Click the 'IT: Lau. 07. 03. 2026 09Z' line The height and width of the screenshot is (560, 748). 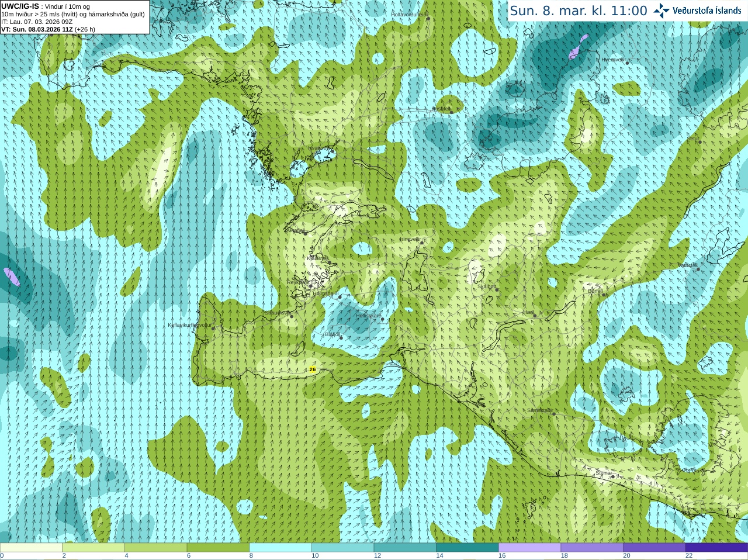[x=37, y=22]
